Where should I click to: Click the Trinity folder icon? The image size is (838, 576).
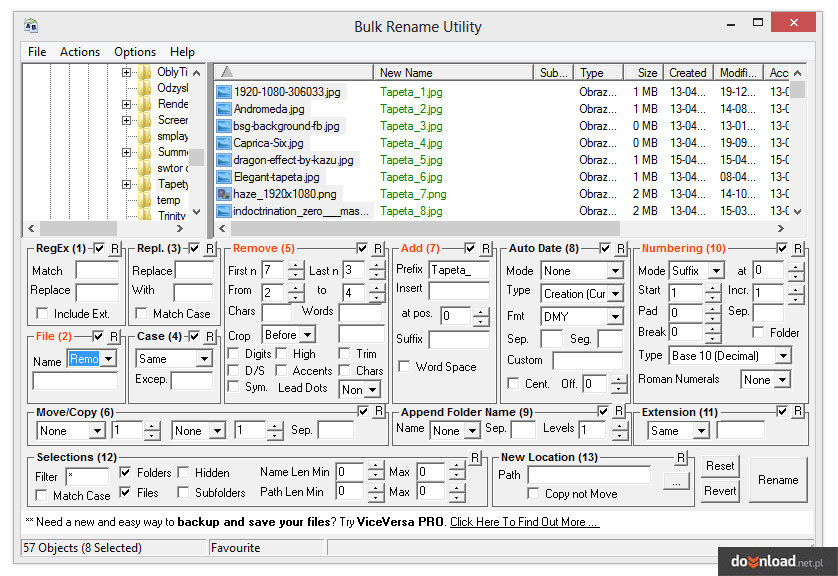click(x=144, y=215)
